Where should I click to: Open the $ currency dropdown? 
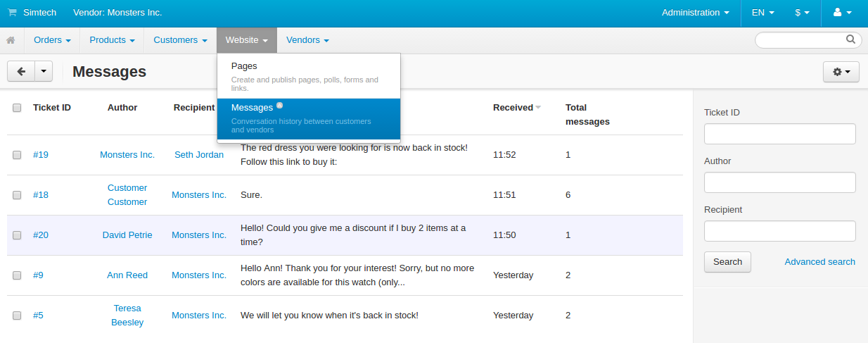[x=802, y=13]
